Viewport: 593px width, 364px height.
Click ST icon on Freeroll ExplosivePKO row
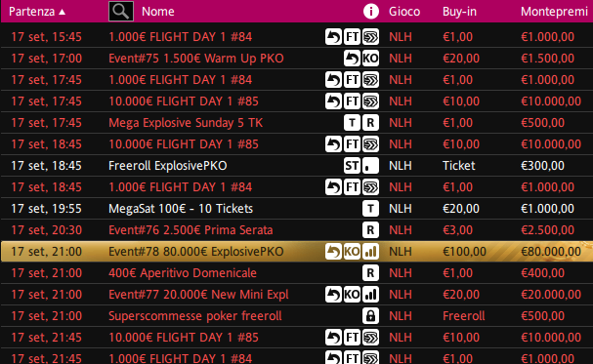[352, 166]
